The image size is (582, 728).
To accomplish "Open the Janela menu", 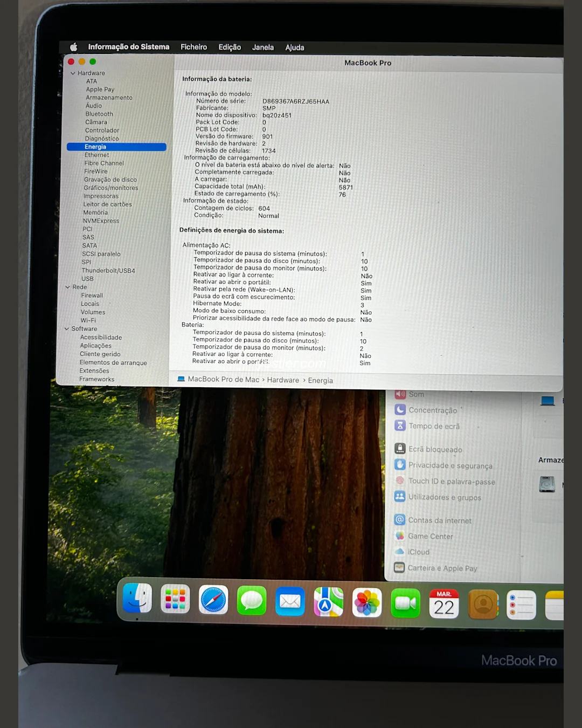I will [x=263, y=47].
